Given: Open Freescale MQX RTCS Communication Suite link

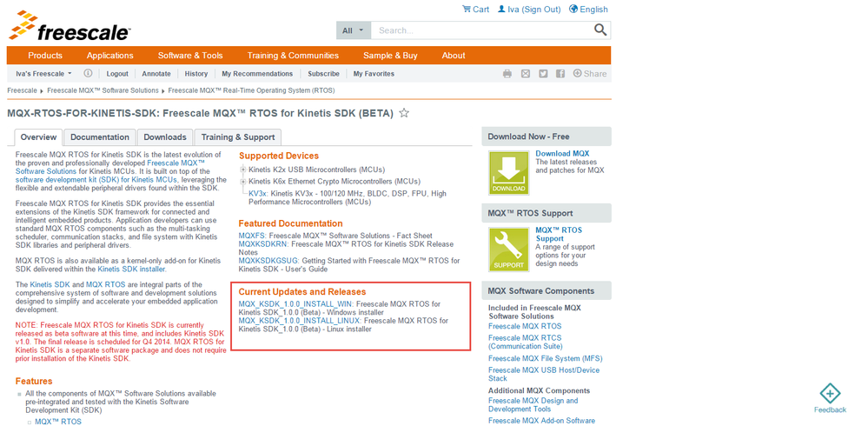Looking at the screenshot, I should [525, 342].
